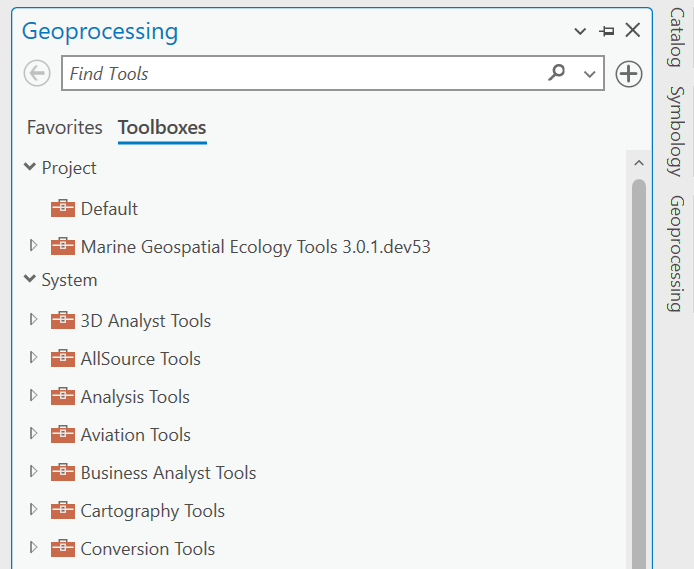Screen dimensions: 694x569
Task: Click the back arrow button
Action: [37, 73]
